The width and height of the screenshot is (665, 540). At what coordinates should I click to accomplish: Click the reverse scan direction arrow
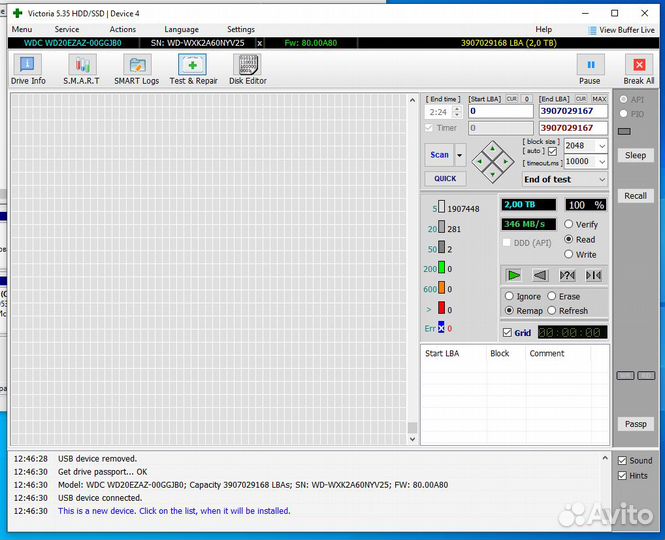(540, 275)
